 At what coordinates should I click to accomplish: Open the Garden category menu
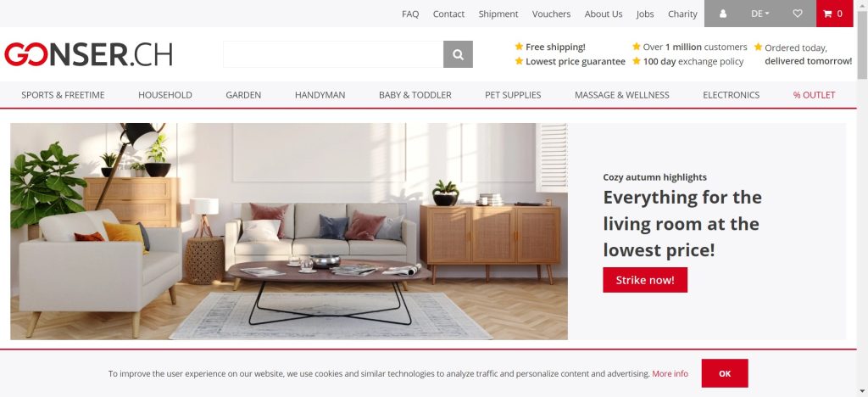click(x=243, y=95)
